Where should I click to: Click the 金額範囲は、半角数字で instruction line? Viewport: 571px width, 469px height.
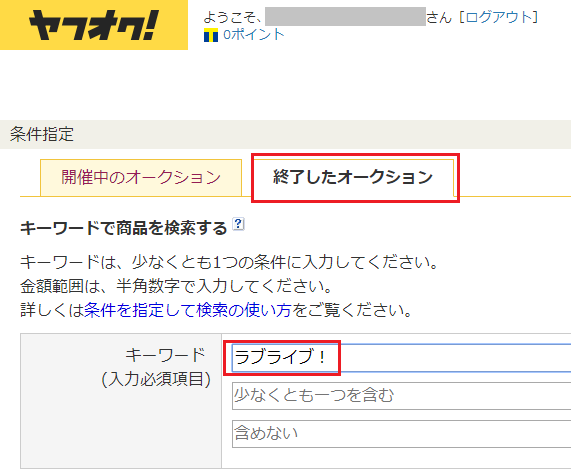tap(176, 286)
